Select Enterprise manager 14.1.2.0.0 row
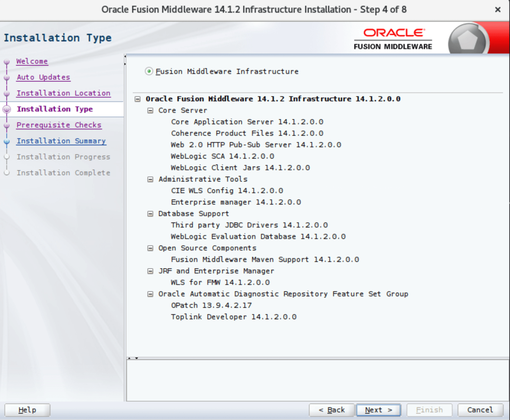 point(236,202)
